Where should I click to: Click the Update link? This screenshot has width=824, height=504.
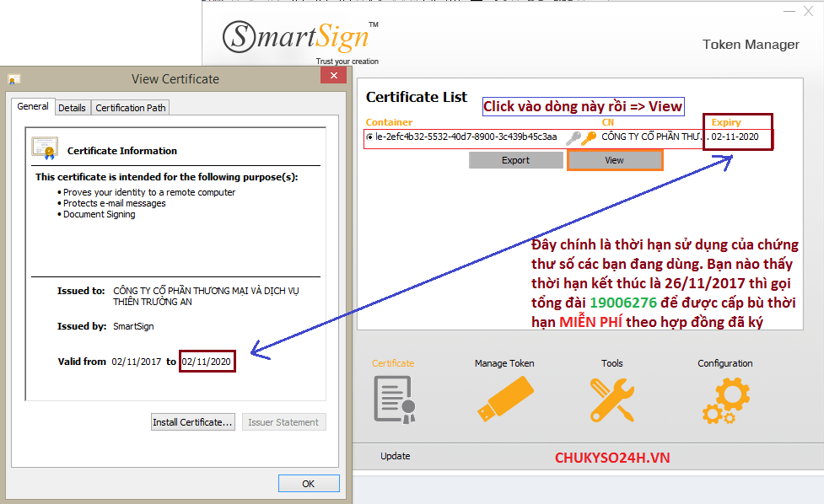[x=395, y=456]
